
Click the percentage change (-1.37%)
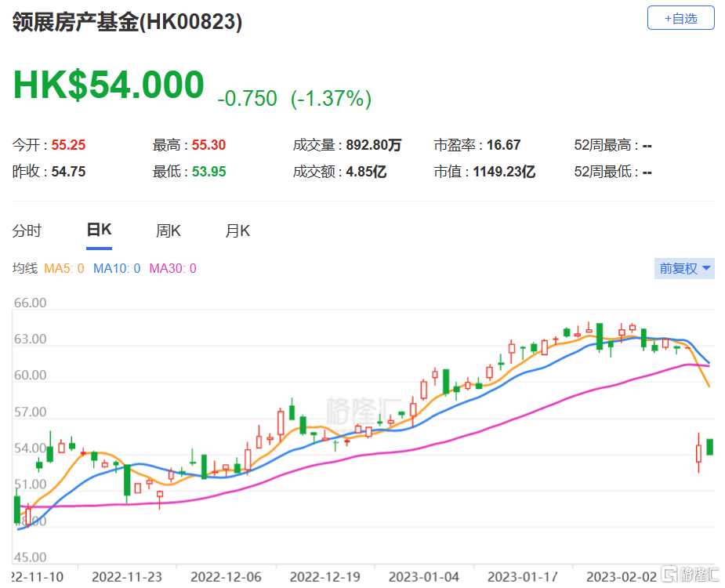[x=331, y=99]
